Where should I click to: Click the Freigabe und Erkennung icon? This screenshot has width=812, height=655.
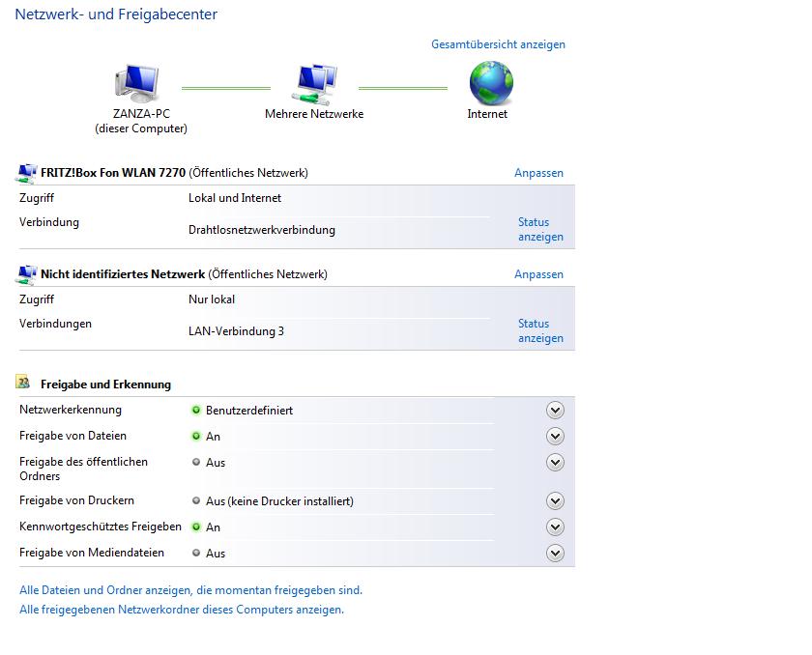pos(23,382)
